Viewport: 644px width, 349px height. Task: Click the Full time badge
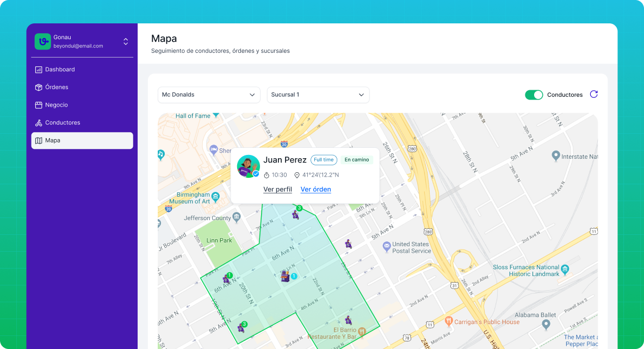(x=324, y=160)
